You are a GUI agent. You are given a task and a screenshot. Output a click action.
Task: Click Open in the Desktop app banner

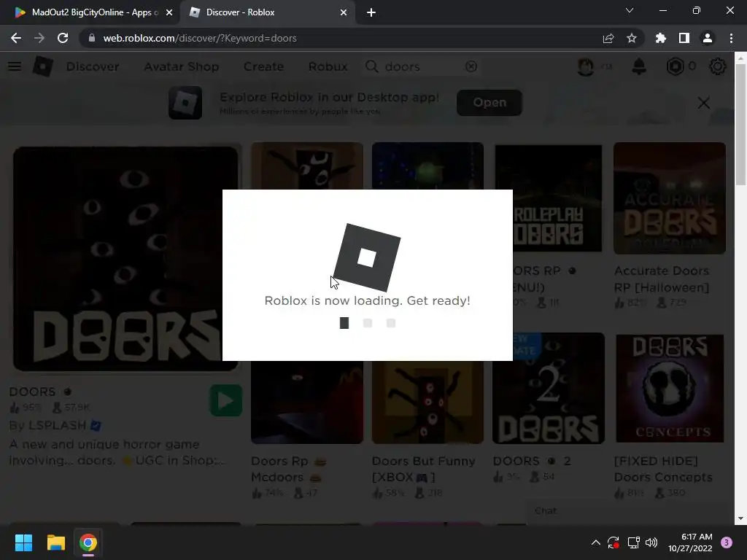[489, 102]
